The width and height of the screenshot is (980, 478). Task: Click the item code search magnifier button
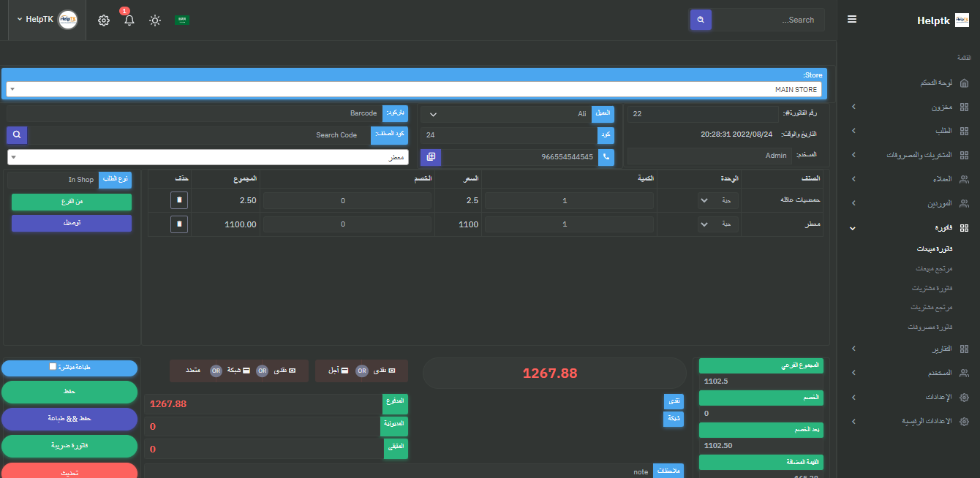coord(17,135)
